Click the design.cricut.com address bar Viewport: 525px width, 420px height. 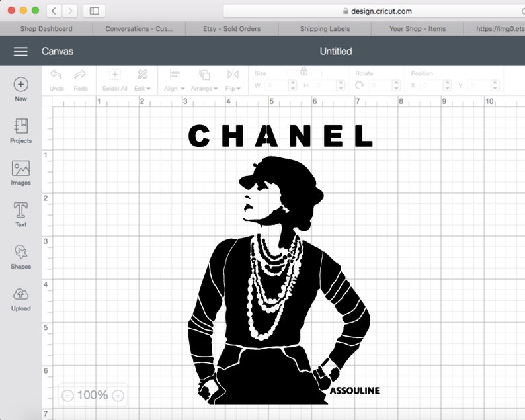pos(374,11)
